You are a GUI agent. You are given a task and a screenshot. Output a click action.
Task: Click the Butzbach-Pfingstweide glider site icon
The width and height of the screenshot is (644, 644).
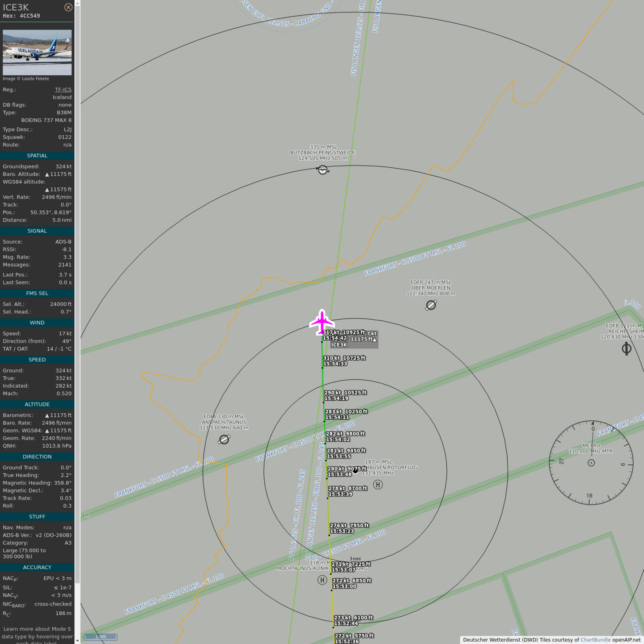point(323,170)
